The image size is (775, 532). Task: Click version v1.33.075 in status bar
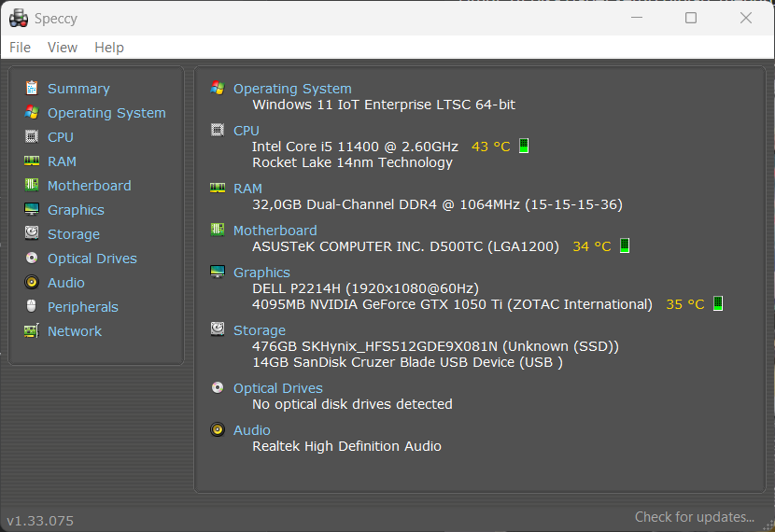(40, 521)
